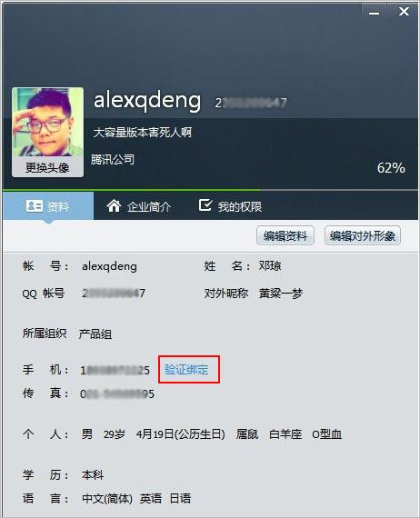This screenshot has width=420, height=518.
Task: Click the profile card icon on 资料 tab
Action: 34,205
